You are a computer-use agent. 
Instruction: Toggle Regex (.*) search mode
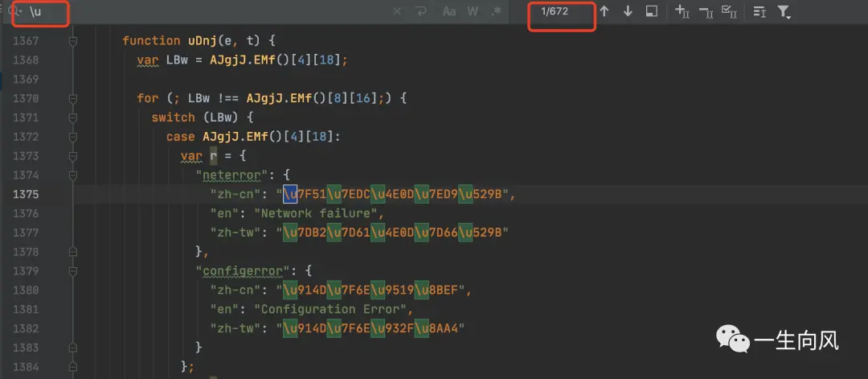[x=497, y=11]
